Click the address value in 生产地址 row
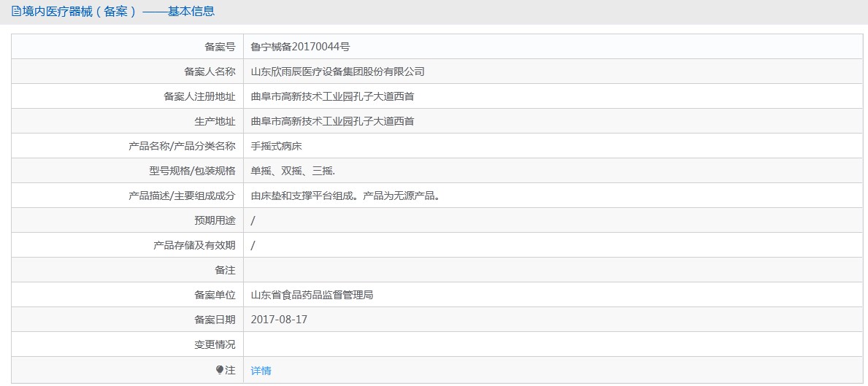The width and height of the screenshot is (868, 386). pyautogui.click(x=333, y=121)
